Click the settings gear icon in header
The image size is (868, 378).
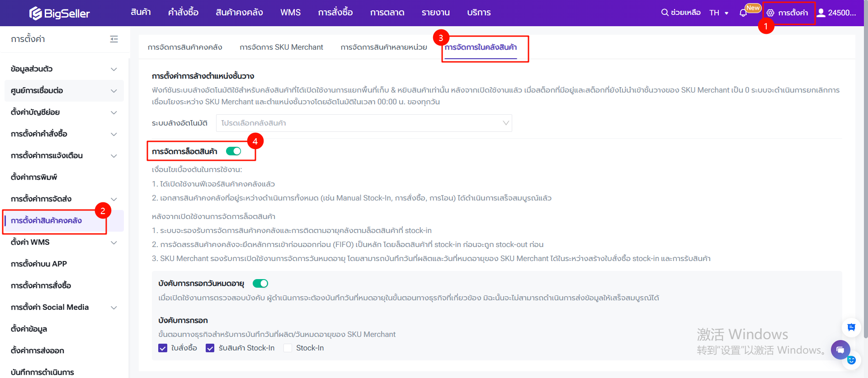(x=770, y=13)
